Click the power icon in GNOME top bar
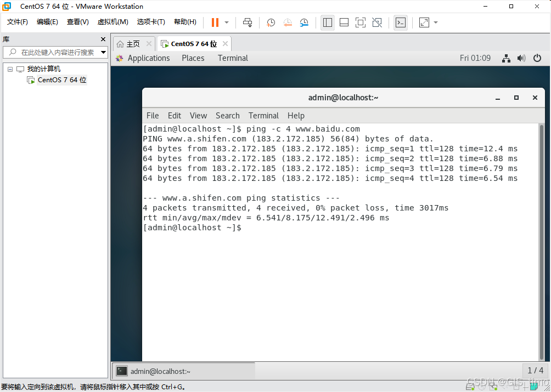 tap(537, 58)
